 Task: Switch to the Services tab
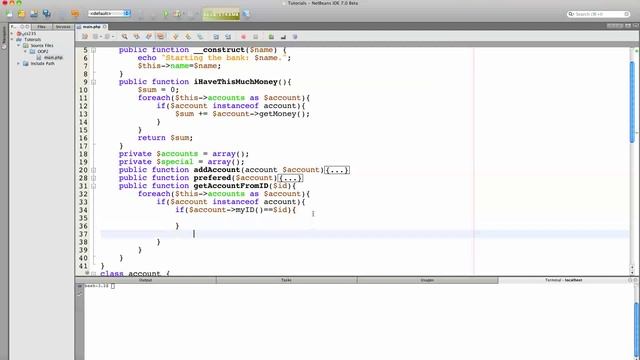(62, 27)
